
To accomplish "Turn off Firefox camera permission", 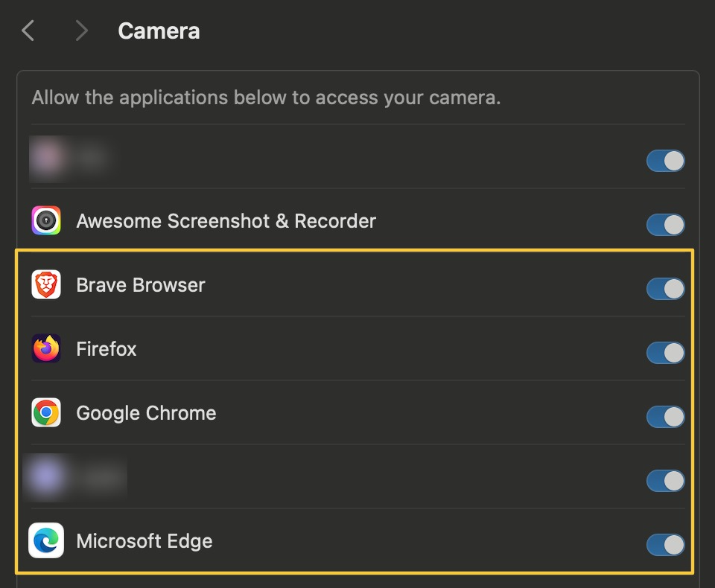I will [x=665, y=353].
